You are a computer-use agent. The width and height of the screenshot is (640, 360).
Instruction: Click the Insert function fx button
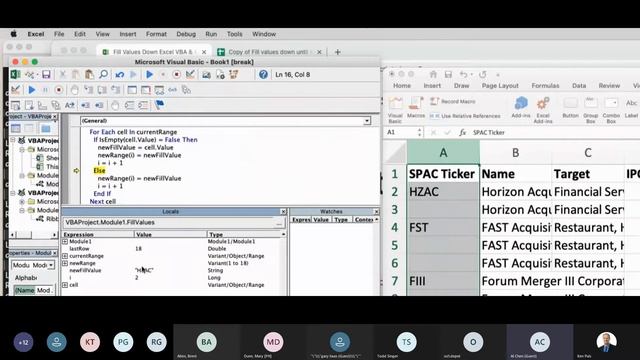coord(462,132)
